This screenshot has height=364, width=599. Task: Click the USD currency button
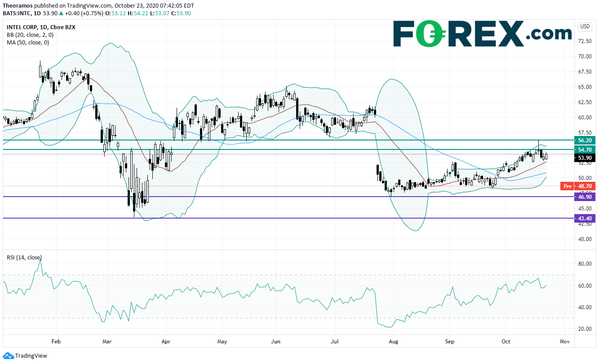click(x=585, y=26)
